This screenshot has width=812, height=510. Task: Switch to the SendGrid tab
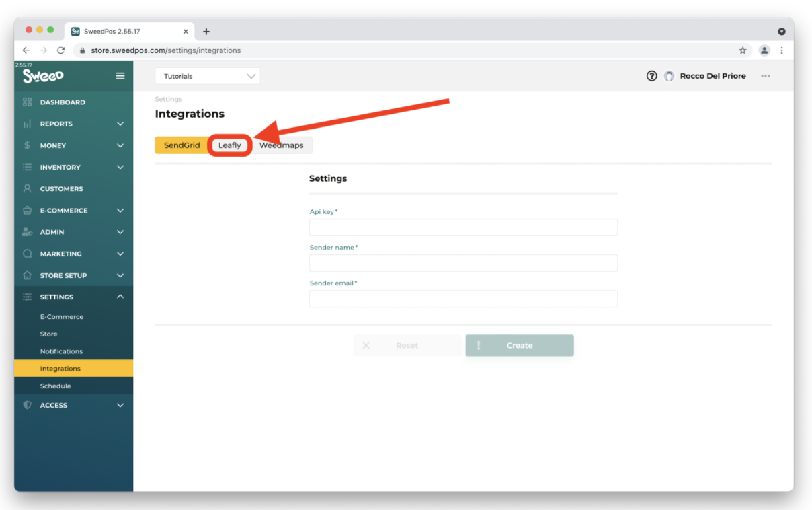pos(181,145)
